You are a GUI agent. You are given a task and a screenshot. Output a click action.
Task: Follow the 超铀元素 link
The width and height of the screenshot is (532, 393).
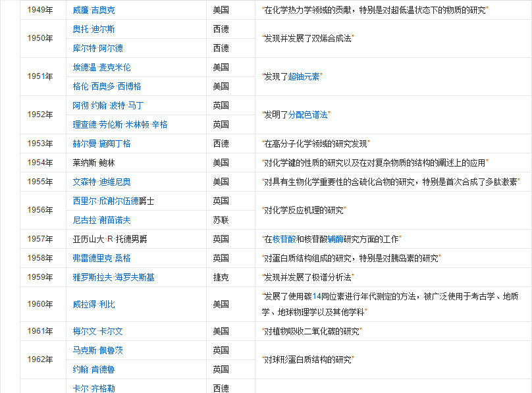click(x=304, y=76)
